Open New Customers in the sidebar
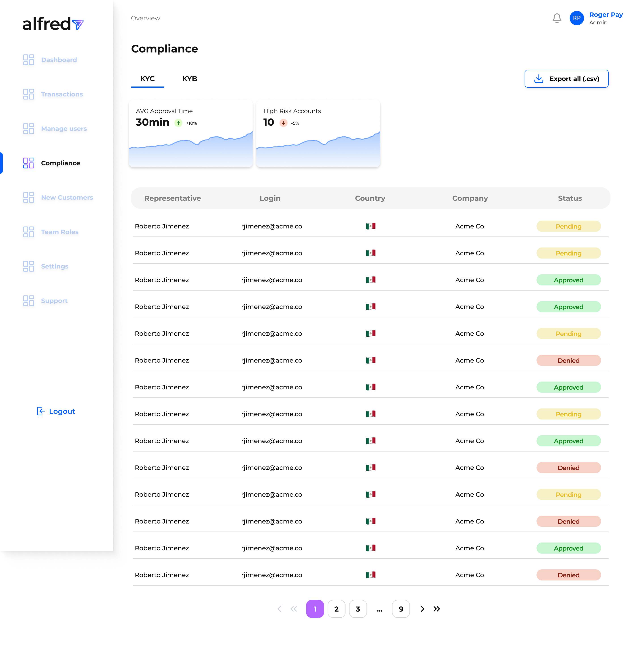Viewport: 644px width, 650px height. click(67, 198)
